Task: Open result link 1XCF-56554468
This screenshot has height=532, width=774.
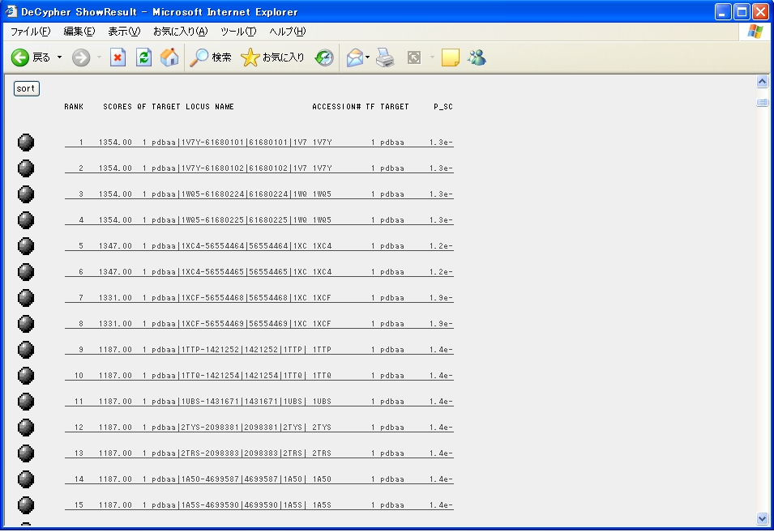Action: click(259, 298)
